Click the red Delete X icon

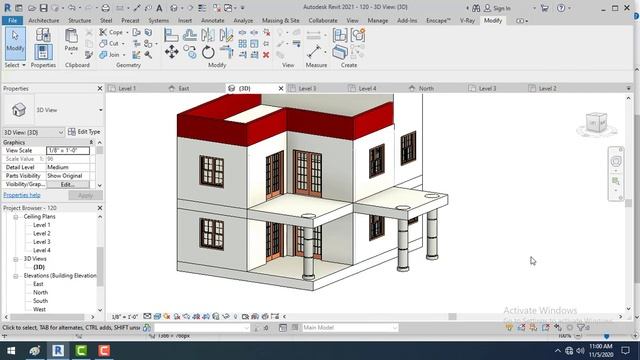click(266, 55)
